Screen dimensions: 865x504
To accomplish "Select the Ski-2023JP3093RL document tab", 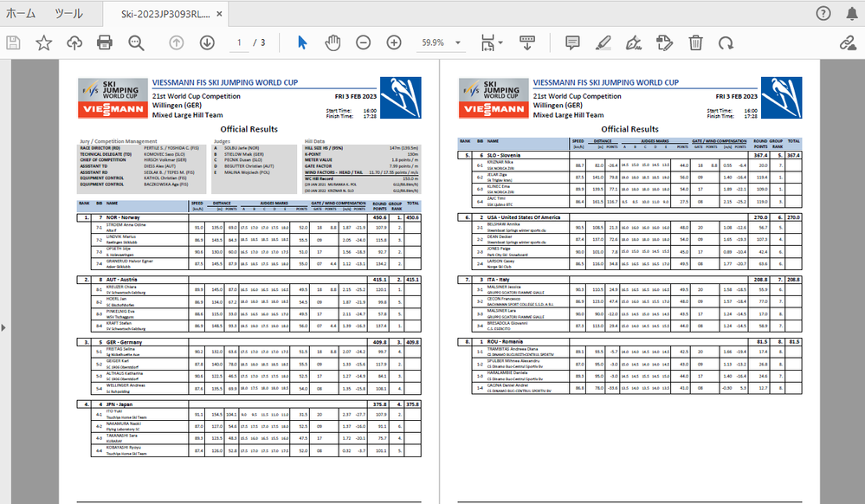I will pos(165,15).
